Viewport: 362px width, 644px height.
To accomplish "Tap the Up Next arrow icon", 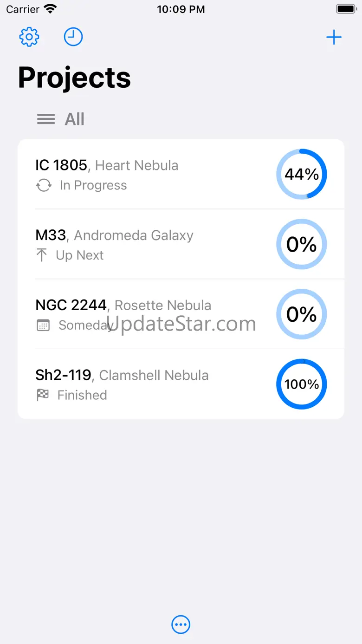I will point(42,255).
